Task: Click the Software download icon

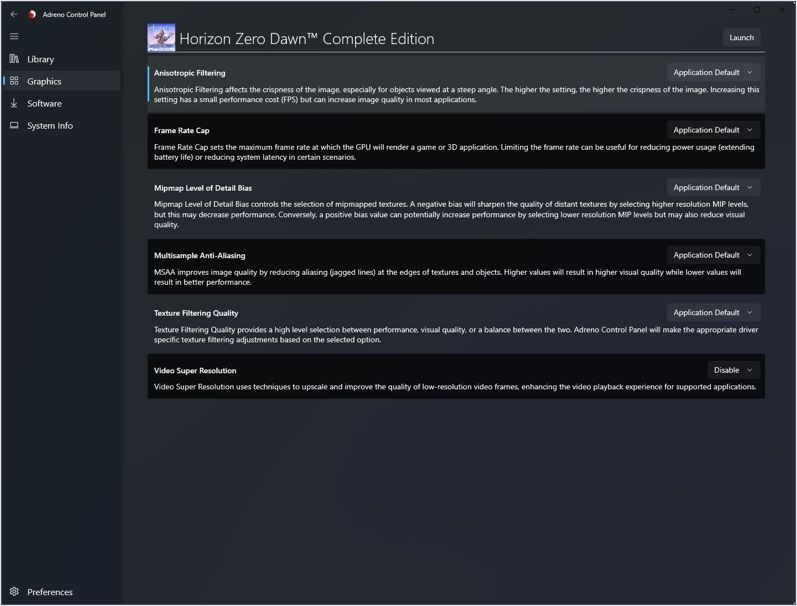Action: 14,103
